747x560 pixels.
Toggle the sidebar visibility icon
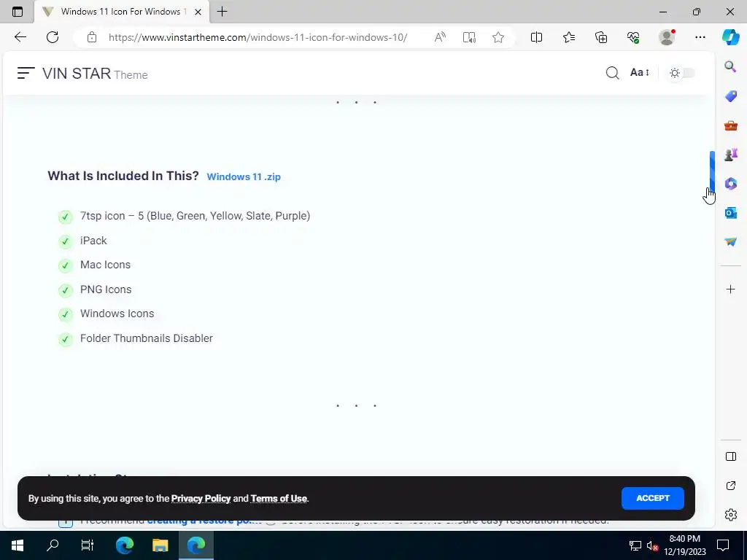point(730,456)
